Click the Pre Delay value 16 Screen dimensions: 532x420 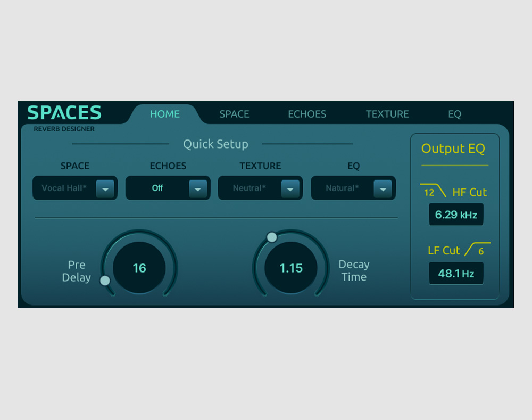139,268
